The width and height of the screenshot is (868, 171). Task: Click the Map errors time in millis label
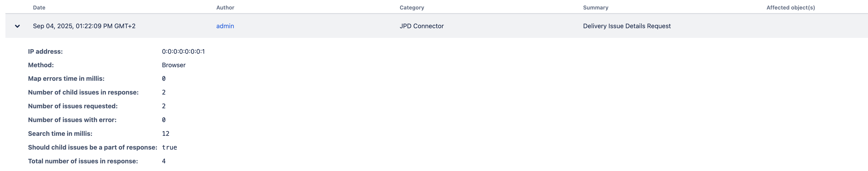[x=66, y=79]
